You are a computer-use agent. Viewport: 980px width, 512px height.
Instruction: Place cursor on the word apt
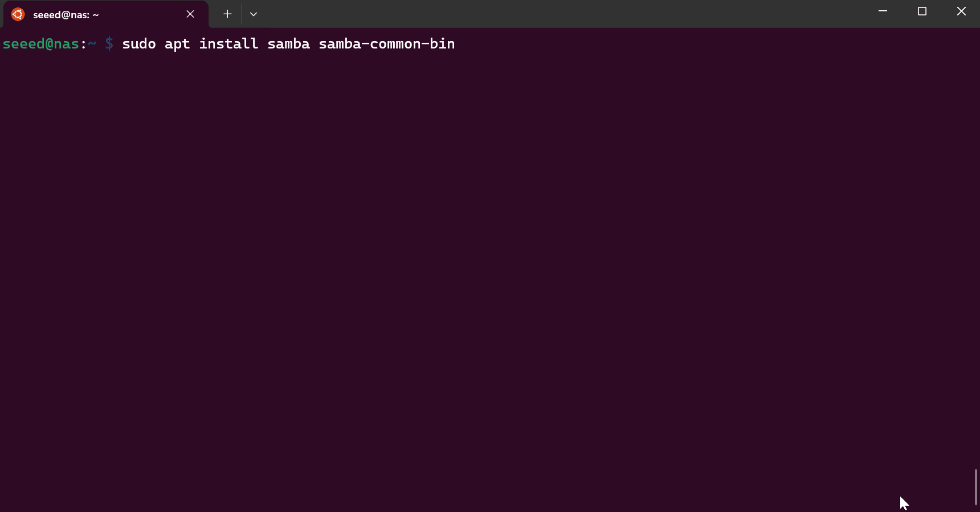tap(177, 44)
